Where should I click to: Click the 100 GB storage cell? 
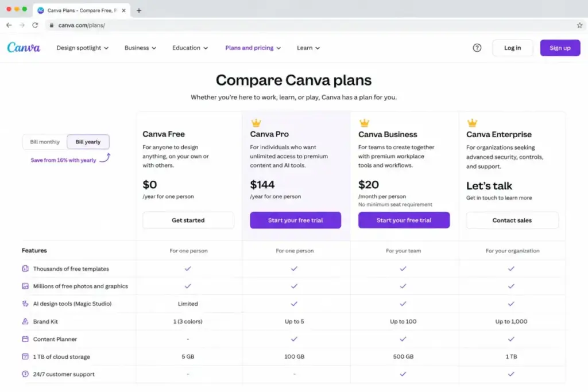coord(295,356)
